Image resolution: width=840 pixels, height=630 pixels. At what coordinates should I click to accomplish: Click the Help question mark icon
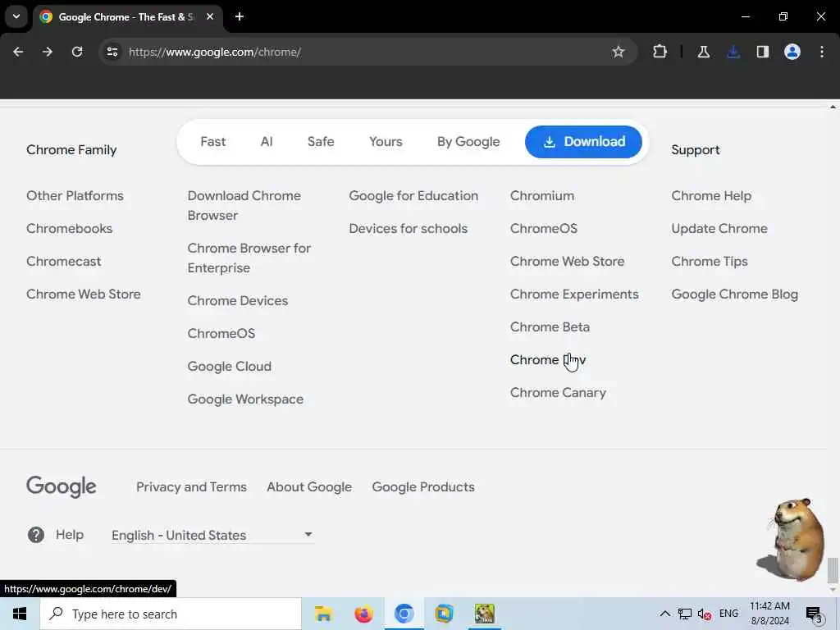(36, 535)
